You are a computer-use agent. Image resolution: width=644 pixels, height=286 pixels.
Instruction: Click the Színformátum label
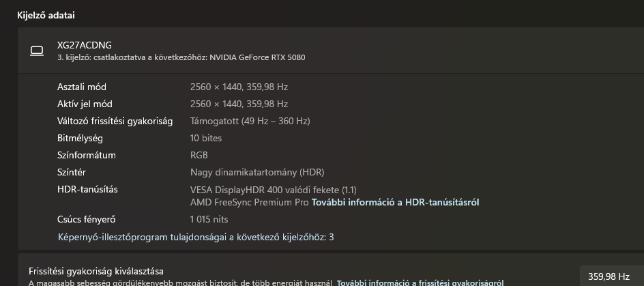pos(87,155)
